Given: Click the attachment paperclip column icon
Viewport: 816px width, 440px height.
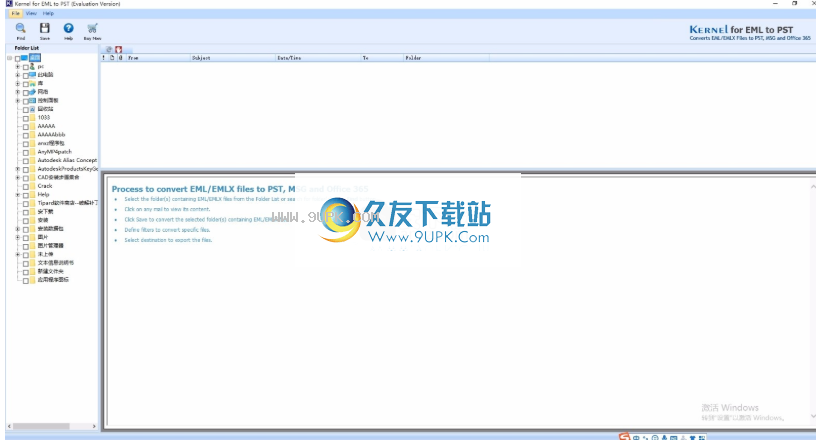Looking at the screenshot, I should click(120, 58).
